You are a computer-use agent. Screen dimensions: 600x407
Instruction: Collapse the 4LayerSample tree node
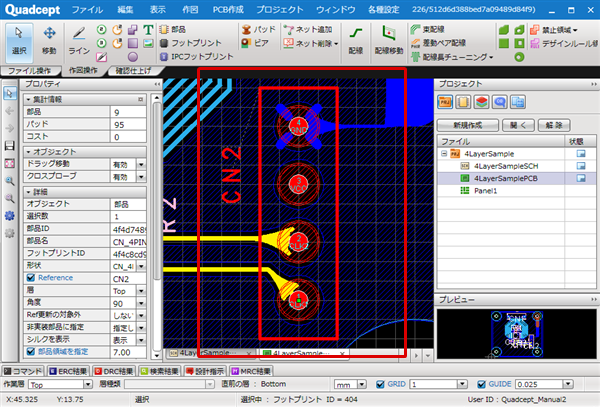point(444,154)
